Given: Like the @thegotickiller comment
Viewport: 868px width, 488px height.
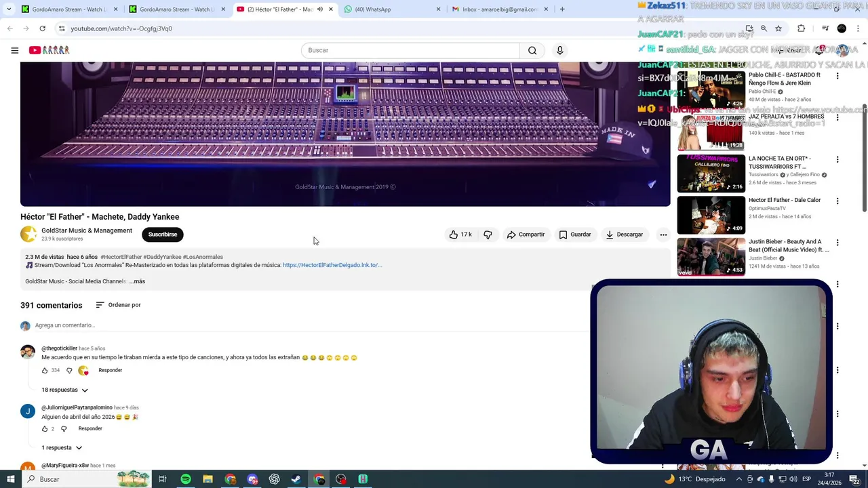Looking at the screenshot, I should click(45, 370).
